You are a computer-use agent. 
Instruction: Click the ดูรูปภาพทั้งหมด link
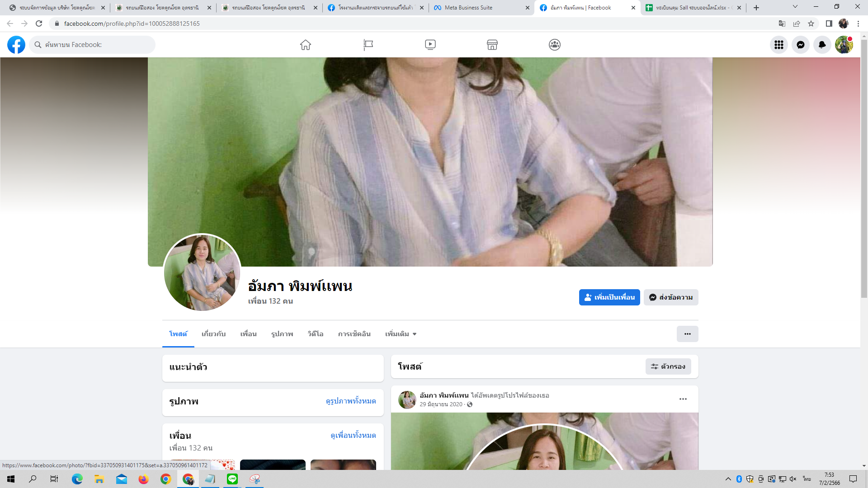point(351,401)
